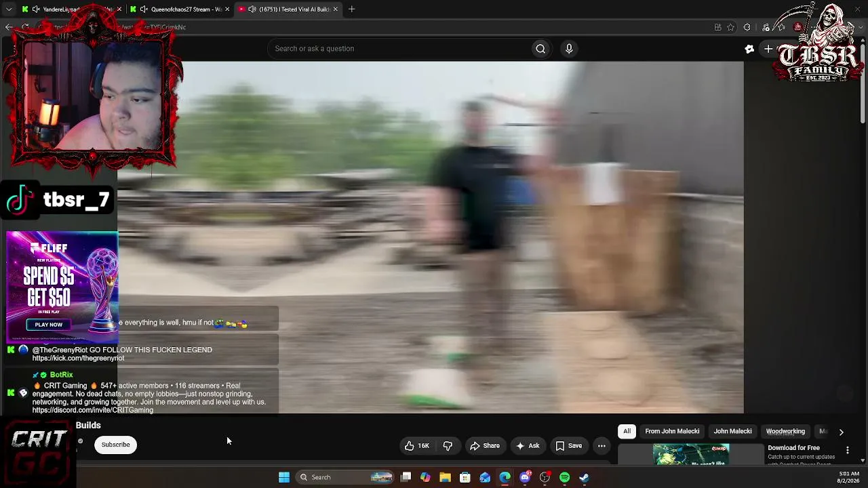
Task: Open the Windows Start menu
Action: (284, 477)
